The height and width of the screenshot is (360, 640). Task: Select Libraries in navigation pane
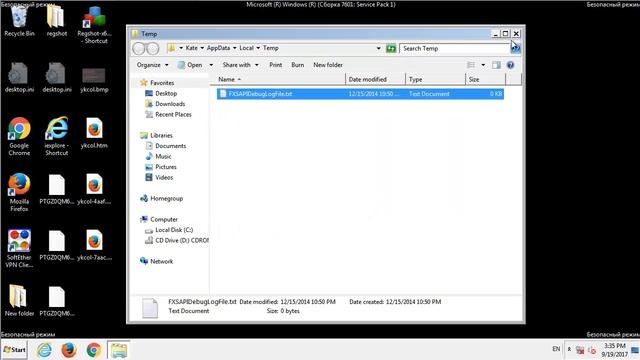pos(161,136)
